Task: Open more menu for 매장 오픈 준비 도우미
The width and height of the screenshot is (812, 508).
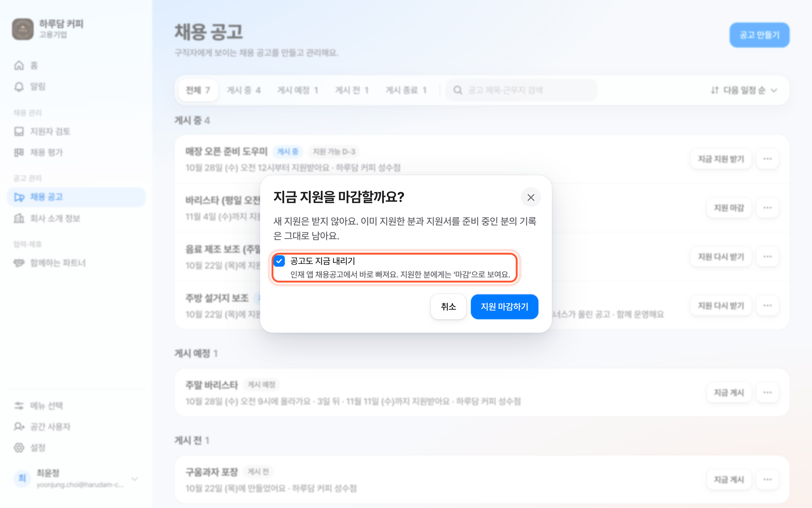Action: [767, 159]
